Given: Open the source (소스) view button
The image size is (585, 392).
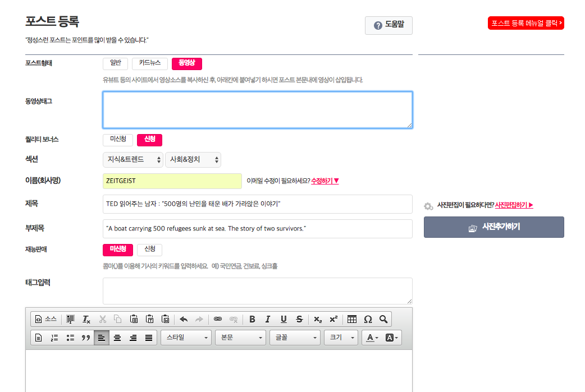Looking at the screenshot, I should pyautogui.click(x=45, y=319).
